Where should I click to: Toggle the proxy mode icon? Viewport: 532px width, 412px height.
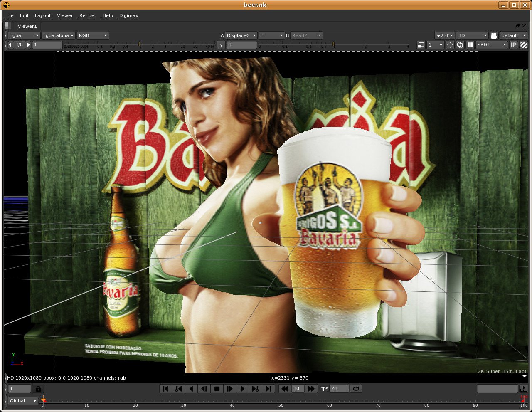421,45
